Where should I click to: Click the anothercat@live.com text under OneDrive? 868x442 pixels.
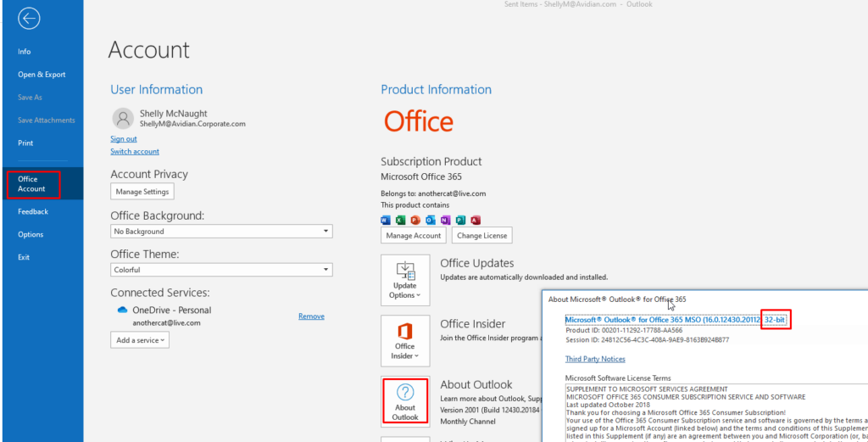tap(166, 322)
